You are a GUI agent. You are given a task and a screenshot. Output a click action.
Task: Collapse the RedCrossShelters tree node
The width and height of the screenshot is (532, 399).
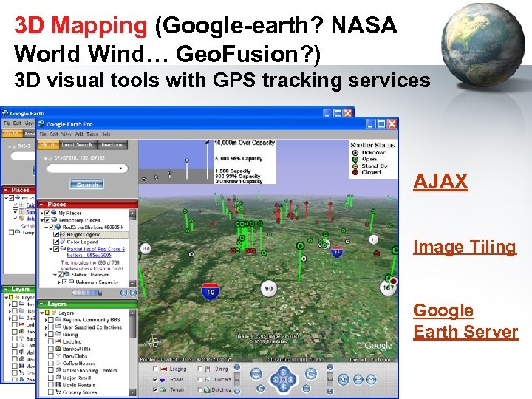point(47,227)
